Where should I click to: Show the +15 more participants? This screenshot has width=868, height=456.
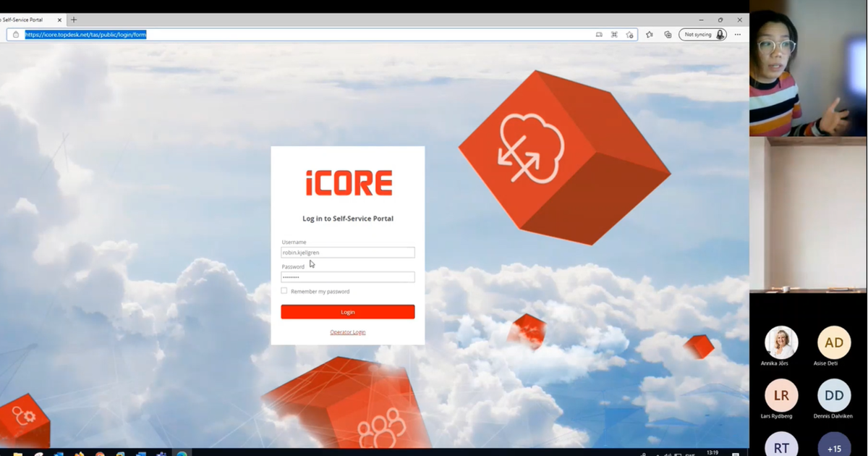[834, 444]
